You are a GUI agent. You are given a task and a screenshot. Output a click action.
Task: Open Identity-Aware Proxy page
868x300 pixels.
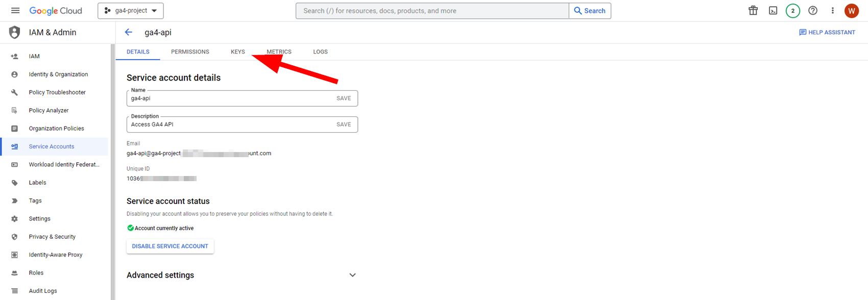[55, 255]
